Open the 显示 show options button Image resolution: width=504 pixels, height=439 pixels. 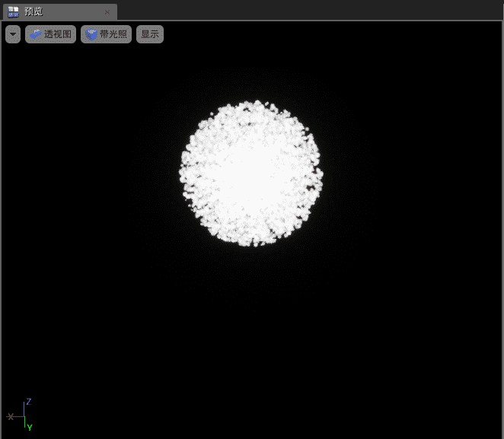pyautogui.click(x=150, y=34)
